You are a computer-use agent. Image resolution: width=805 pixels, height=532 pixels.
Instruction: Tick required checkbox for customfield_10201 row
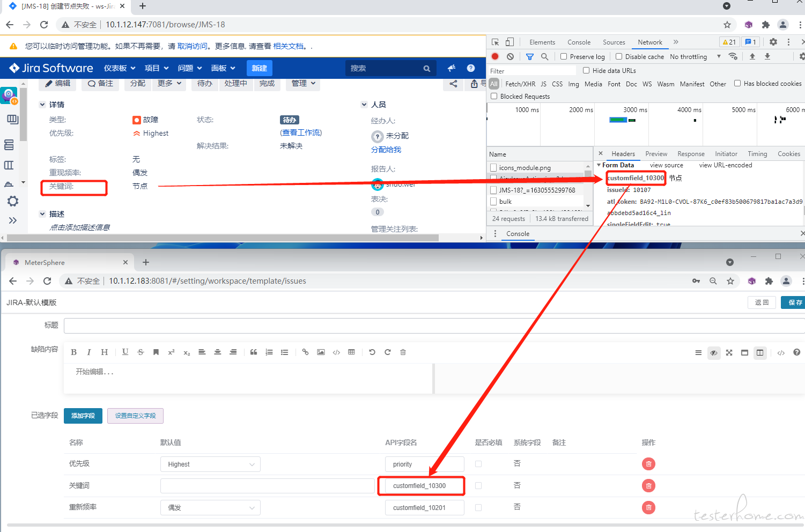pyautogui.click(x=478, y=507)
